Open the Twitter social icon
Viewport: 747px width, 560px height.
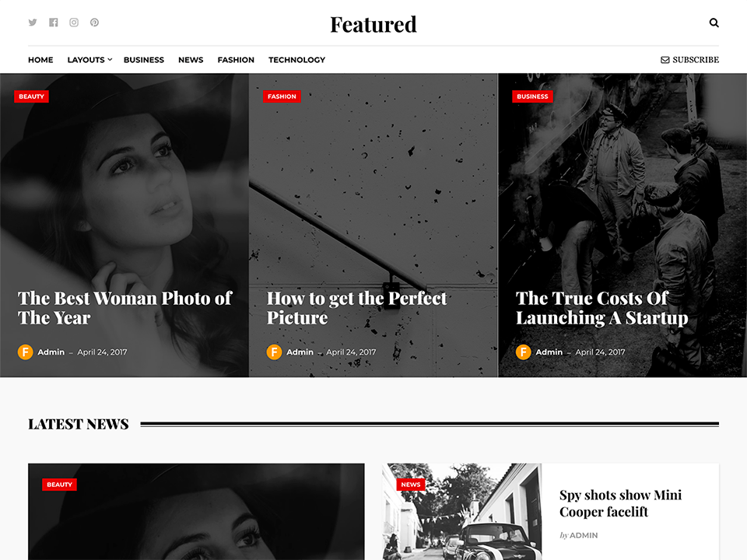[x=33, y=23]
